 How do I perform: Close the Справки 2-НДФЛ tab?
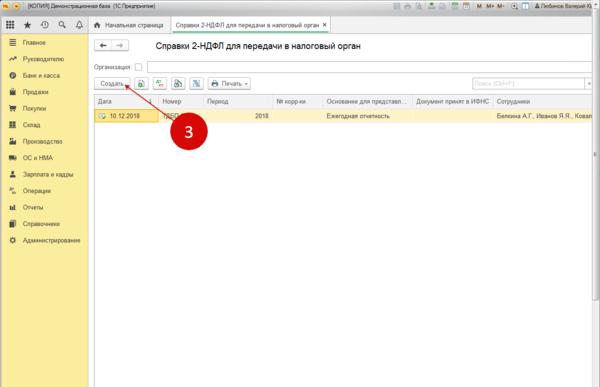(324, 25)
